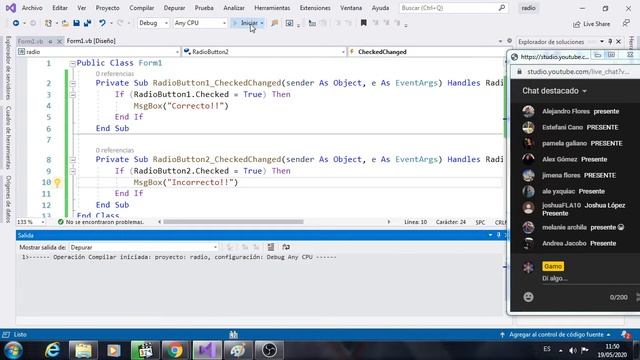The height and width of the screenshot is (360, 640).
Task: Click the emoji icon in chat window
Action: (528, 297)
